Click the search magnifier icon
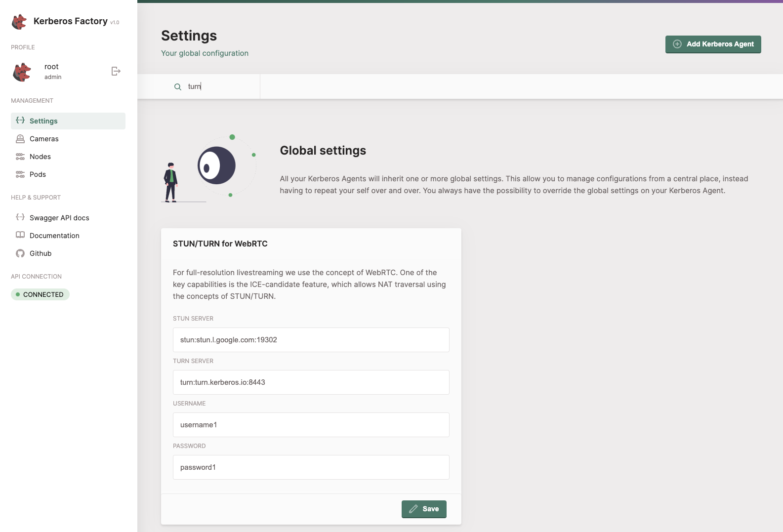The height and width of the screenshot is (532, 783). click(178, 87)
